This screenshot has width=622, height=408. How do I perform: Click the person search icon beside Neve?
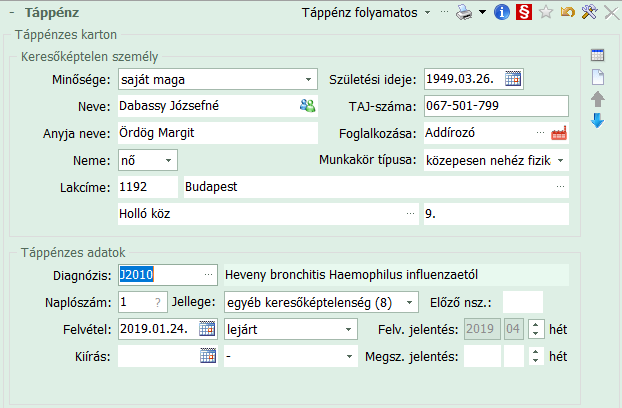[306, 105]
